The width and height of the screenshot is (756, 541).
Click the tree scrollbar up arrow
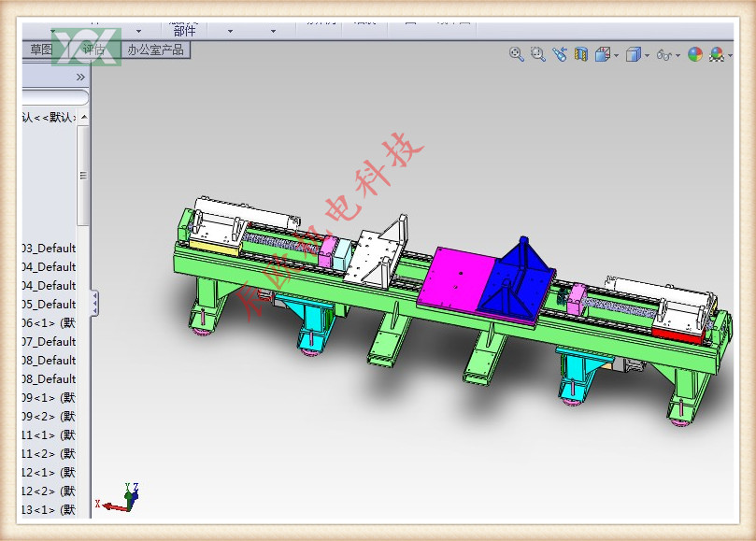click(84, 117)
